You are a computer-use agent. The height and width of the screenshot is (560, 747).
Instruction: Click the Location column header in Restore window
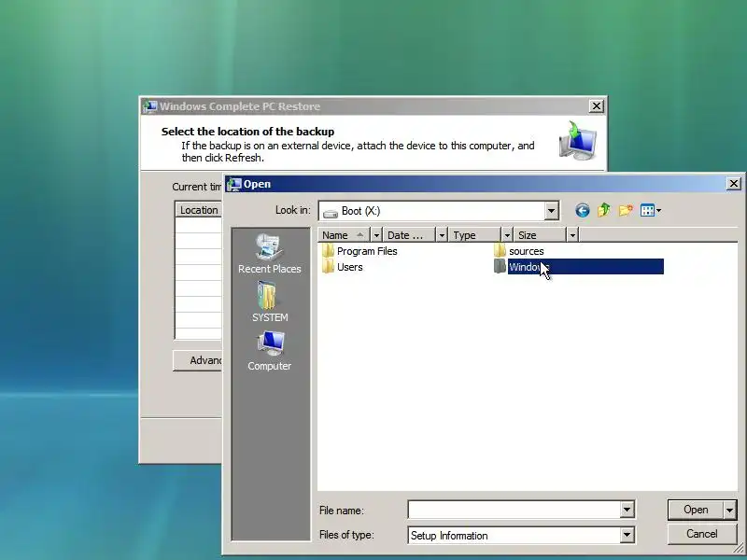tap(199, 210)
